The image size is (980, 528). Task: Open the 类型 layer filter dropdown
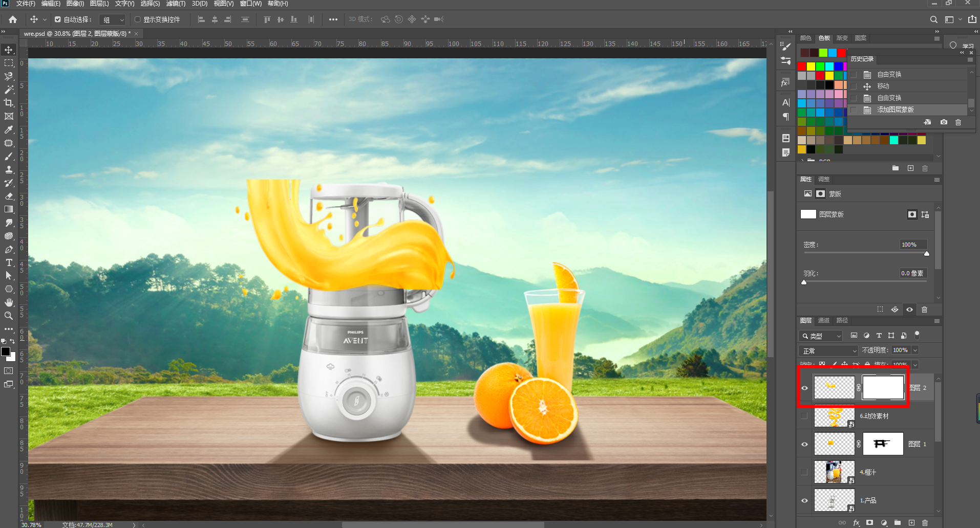click(820, 336)
